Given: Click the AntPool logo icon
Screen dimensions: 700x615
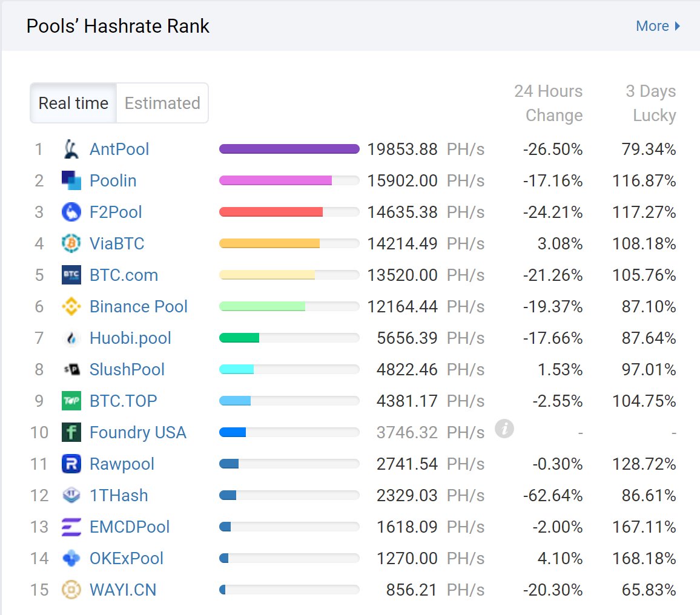Looking at the screenshot, I should (x=71, y=149).
